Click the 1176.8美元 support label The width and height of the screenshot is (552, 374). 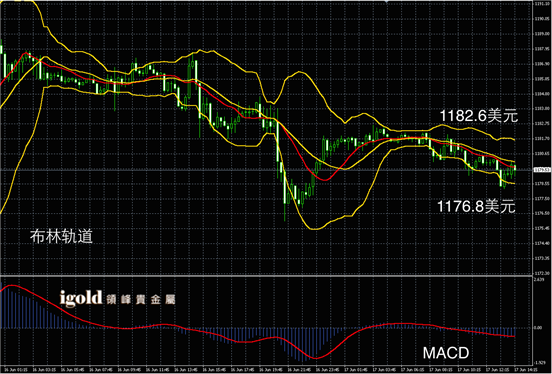click(x=476, y=206)
